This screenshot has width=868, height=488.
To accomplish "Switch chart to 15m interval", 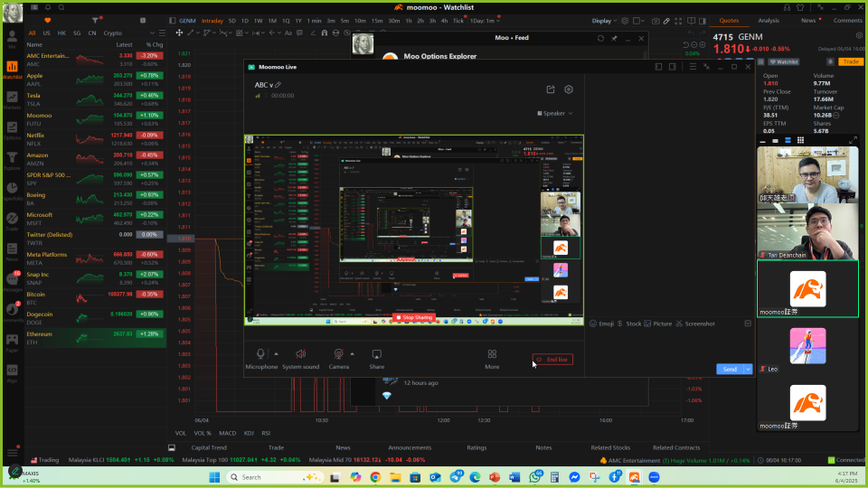I will pyautogui.click(x=377, y=21).
